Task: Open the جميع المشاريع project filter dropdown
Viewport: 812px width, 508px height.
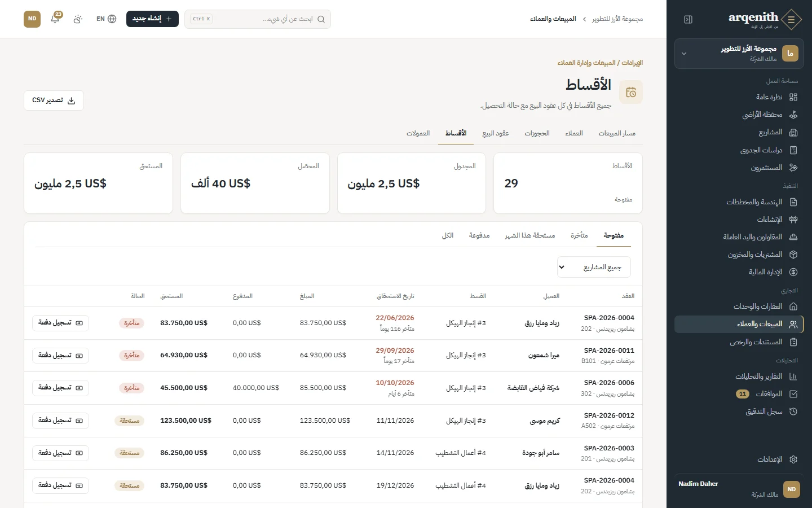Action: point(594,267)
